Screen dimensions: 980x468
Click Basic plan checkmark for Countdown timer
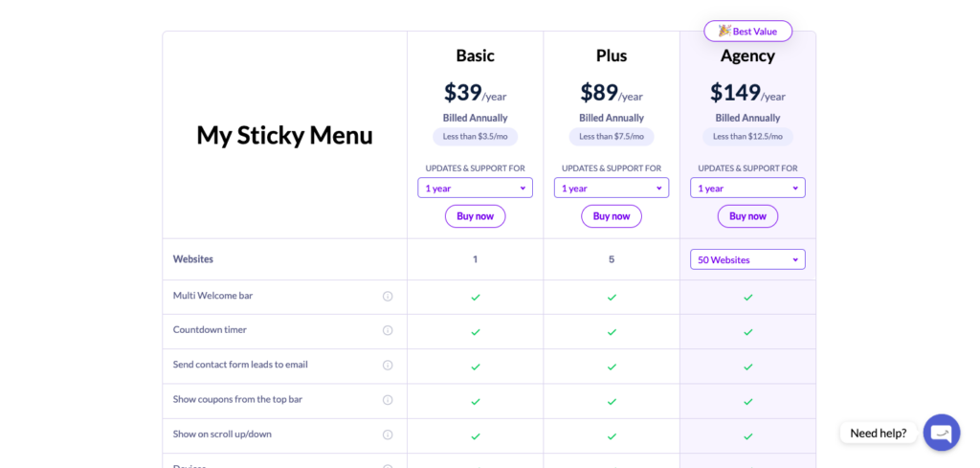click(x=476, y=332)
